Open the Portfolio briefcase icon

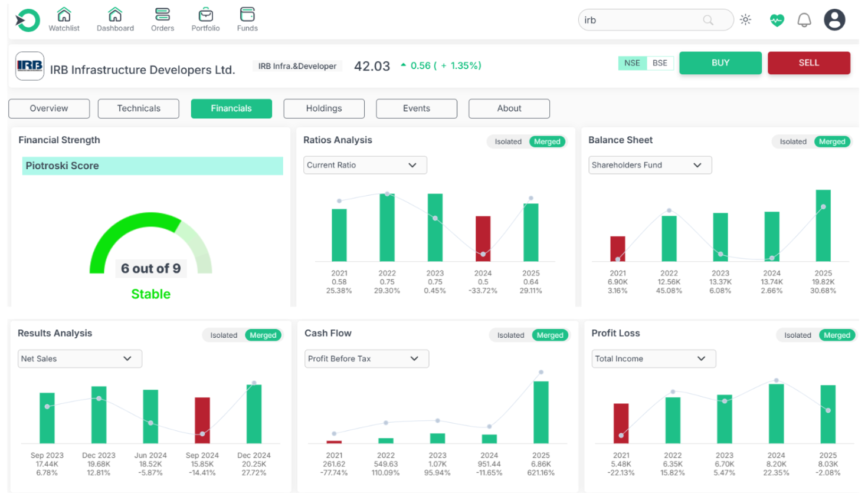point(205,15)
